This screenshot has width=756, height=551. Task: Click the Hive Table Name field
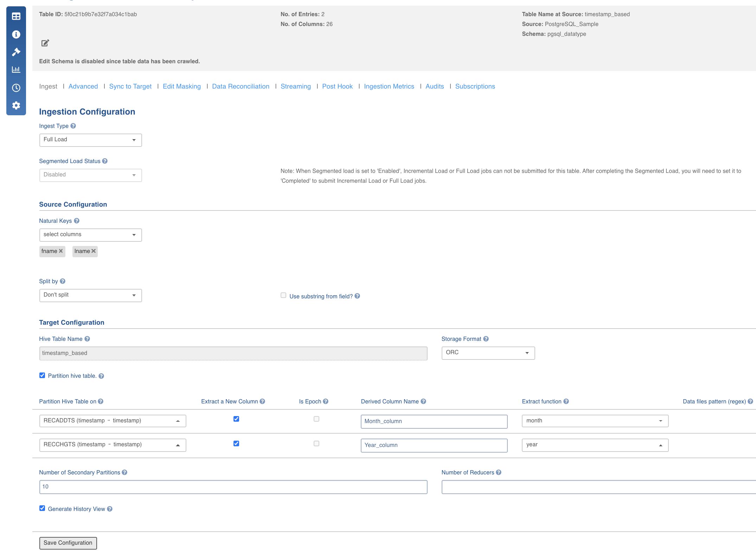233,353
